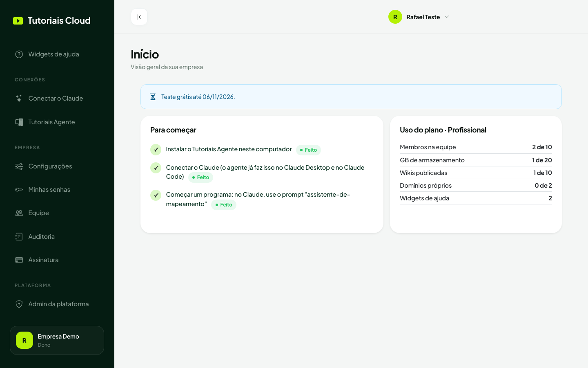This screenshot has height=368, width=588.
Task: Click the Tutoriais Cloud logo icon
Action: point(18,21)
